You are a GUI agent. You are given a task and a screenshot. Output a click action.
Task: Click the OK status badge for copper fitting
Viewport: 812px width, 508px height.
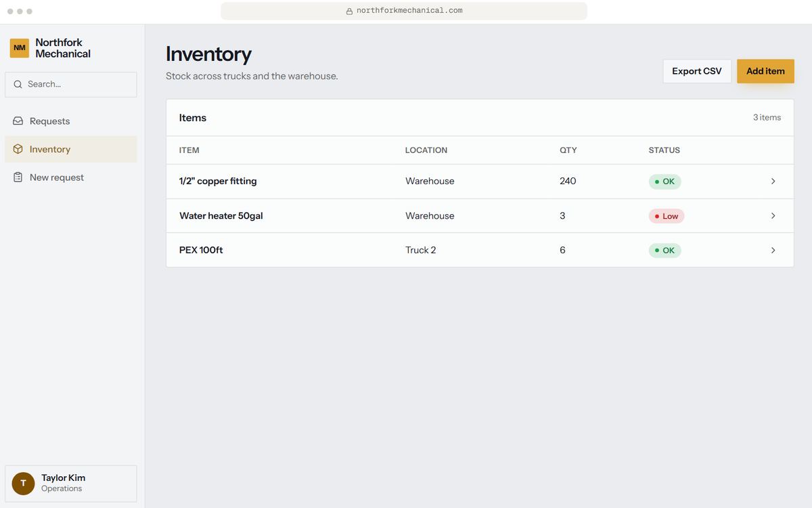pyautogui.click(x=664, y=182)
